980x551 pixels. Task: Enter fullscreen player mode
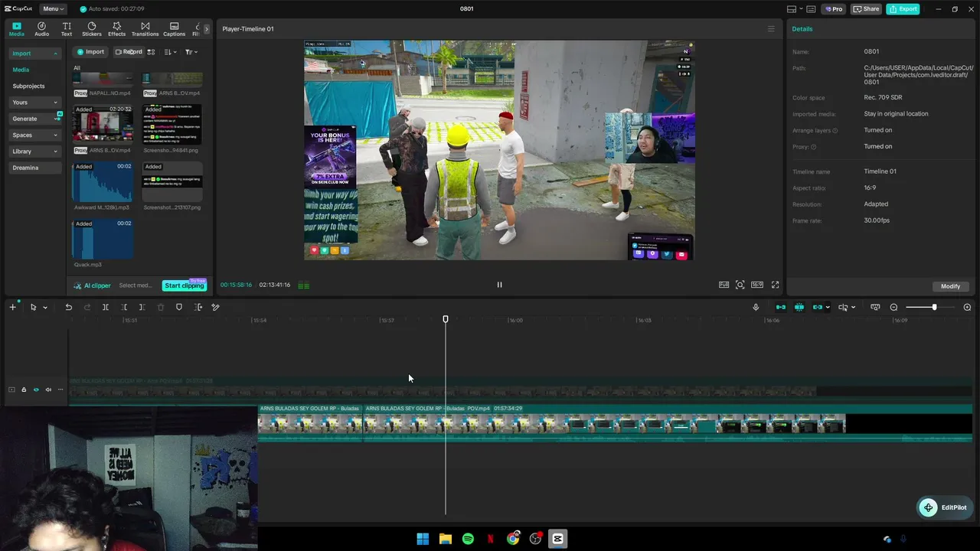point(775,285)
